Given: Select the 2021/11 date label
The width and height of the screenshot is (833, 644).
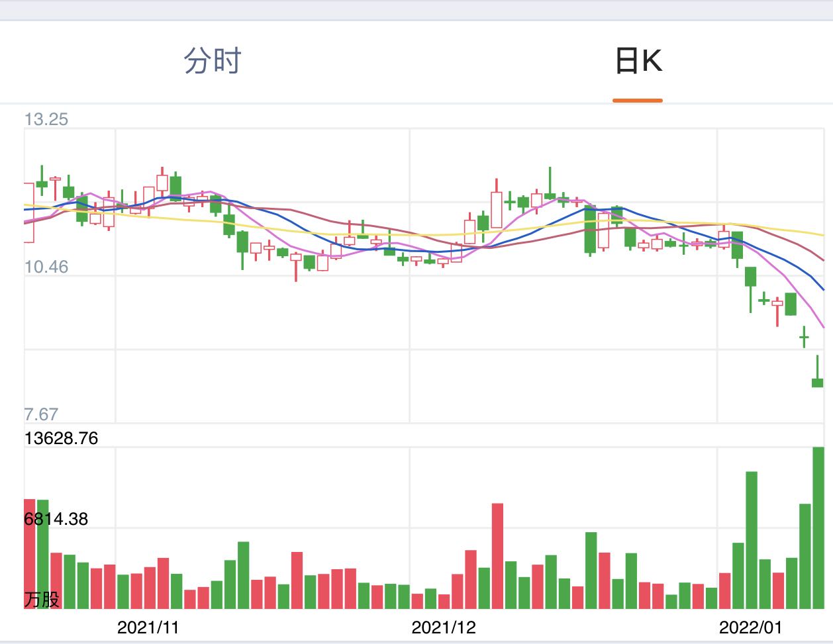Looking at the screenshot, I should pos(148,627).
